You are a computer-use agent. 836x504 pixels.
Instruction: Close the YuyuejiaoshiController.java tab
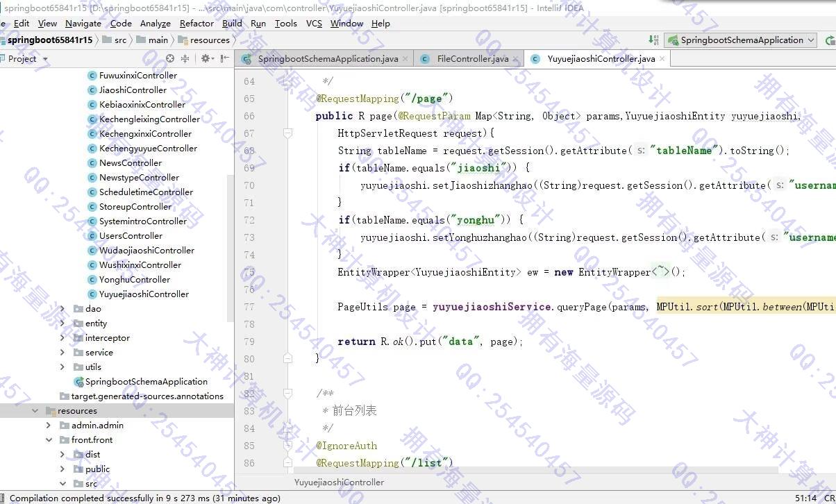click(662, 58)
